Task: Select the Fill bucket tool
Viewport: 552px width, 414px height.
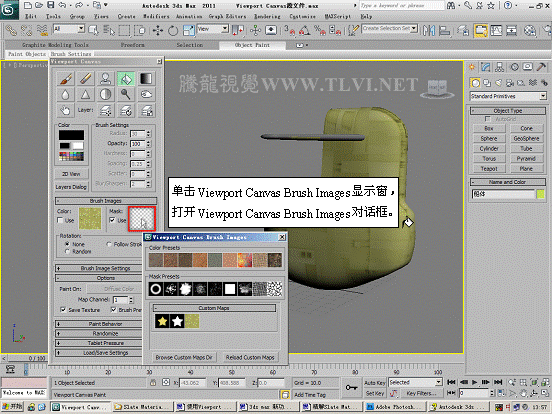Action: click(x=126, y=79)
